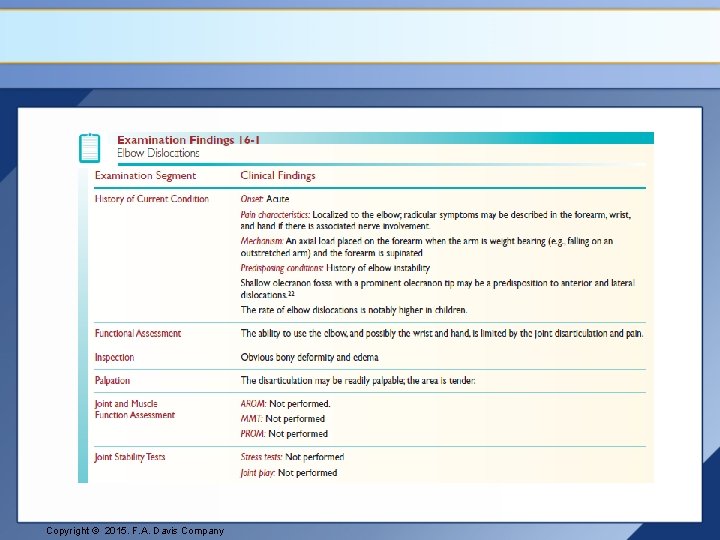The height and width of the screenshot is (540, 720).
Task: Click the 'Onset: Acute' text
Action: (264, 199)
